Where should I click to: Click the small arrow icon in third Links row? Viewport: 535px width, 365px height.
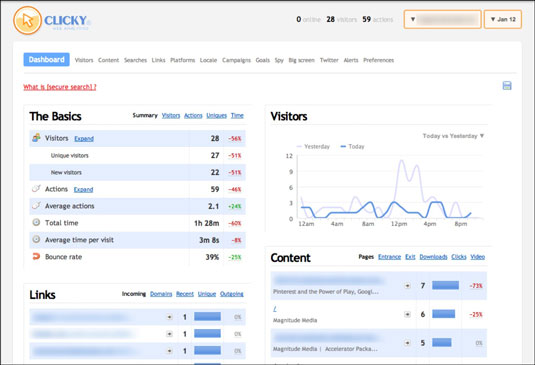(x=170, y=351)
